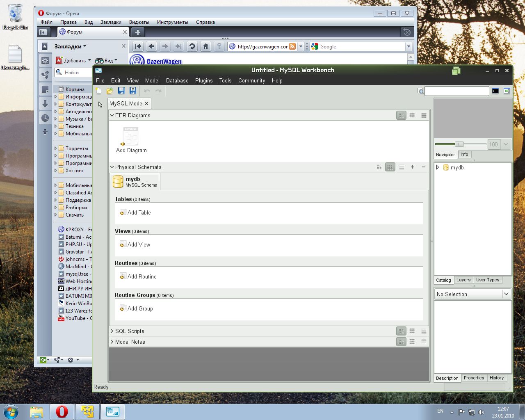
Task: Click the Add Diagram icon
Action: click(131, 136)
